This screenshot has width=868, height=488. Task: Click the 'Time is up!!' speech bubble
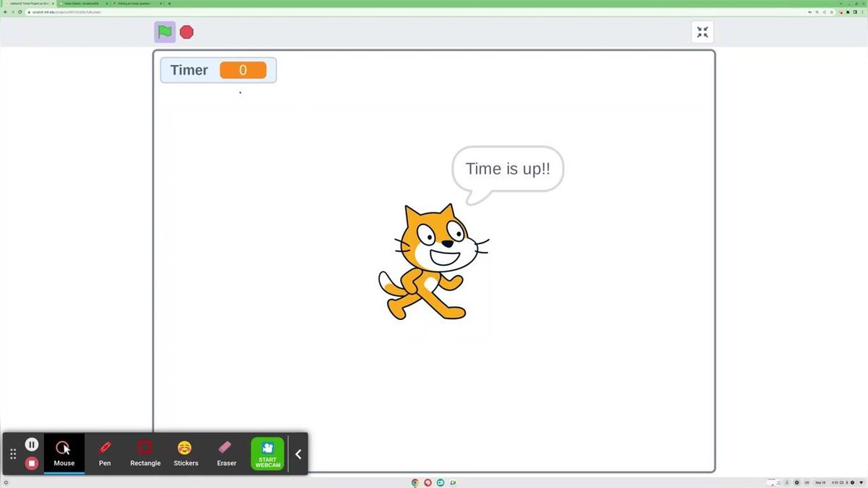508,169
